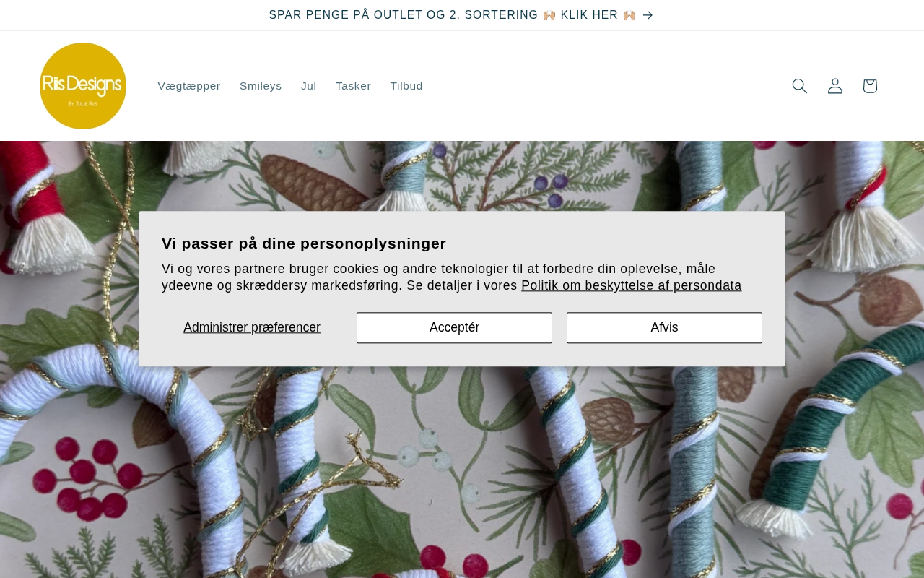
Task: Click the cookie description paragraph text
Action: tap(452, 277)
